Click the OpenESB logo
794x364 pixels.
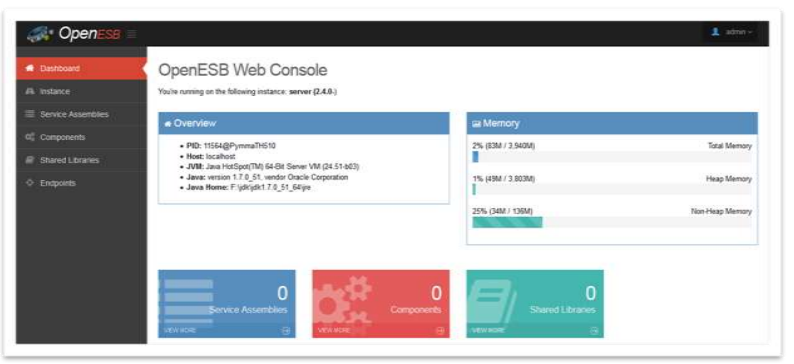point(74,34)
